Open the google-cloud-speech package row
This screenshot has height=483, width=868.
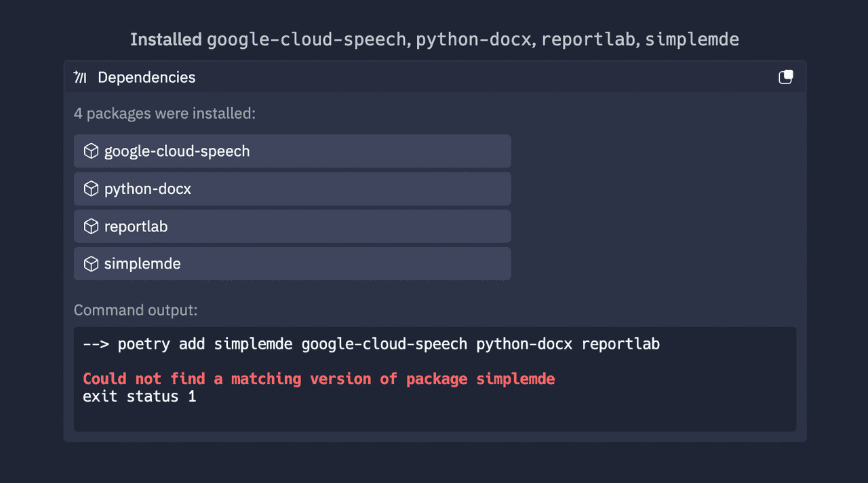coord(292,151)
